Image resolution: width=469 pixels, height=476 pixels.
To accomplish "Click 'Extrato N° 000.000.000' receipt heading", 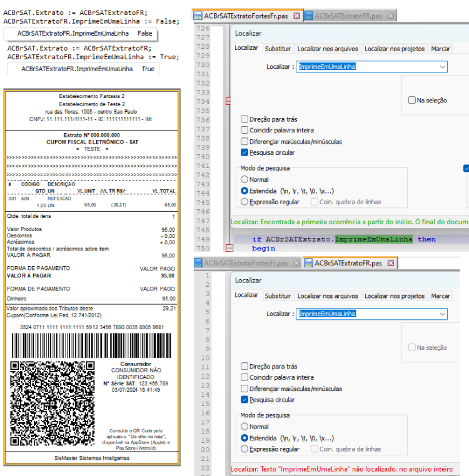I will tap(91, 135).
